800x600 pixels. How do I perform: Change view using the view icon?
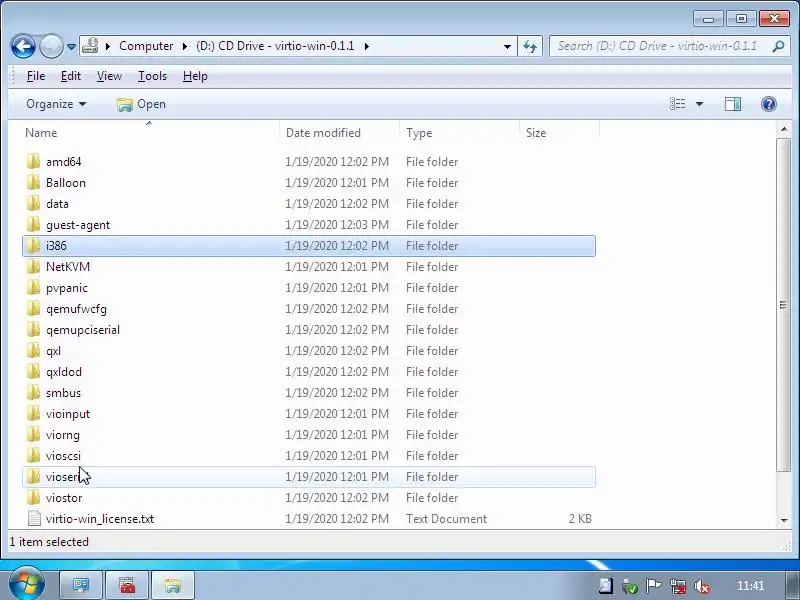coord(678,104)
